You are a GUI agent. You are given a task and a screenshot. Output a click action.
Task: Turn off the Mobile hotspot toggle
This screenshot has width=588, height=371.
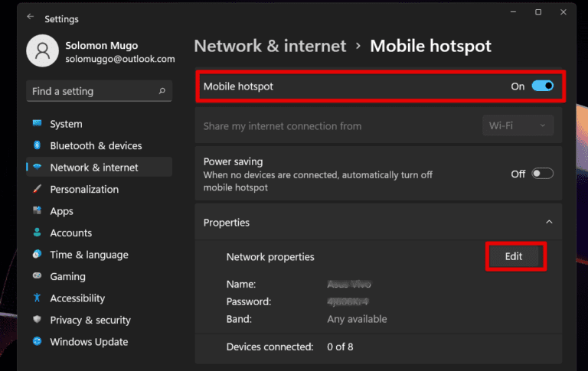(x=542, y=86)
